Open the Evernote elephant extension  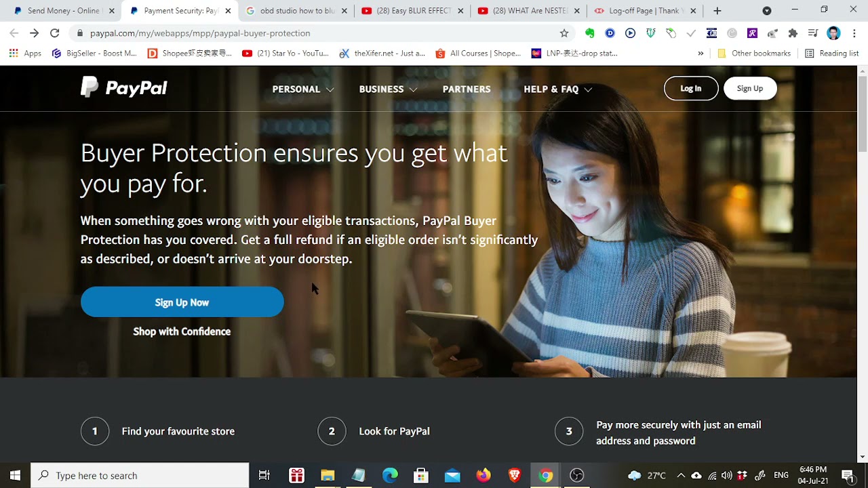click(x=590, y=33)
